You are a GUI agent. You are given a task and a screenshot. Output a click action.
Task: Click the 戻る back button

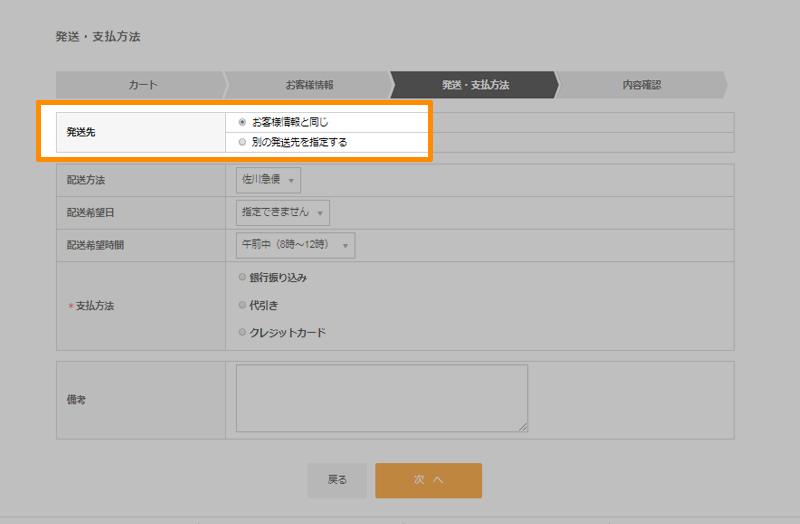337,480
